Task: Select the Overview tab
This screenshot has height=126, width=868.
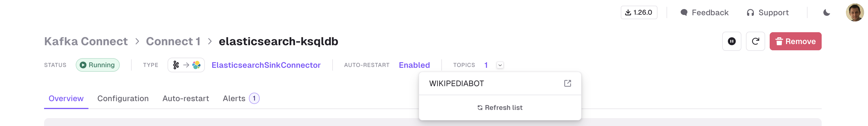Action: (x=66, y=98)
